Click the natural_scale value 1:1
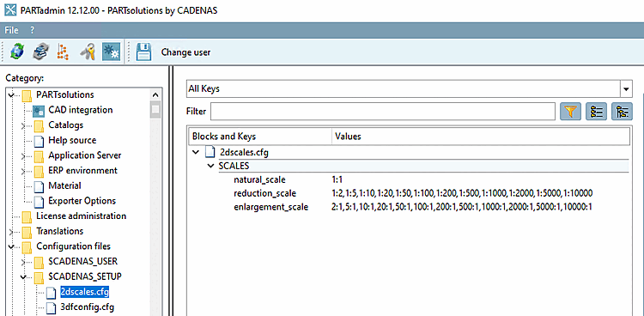 click(337, 179)
